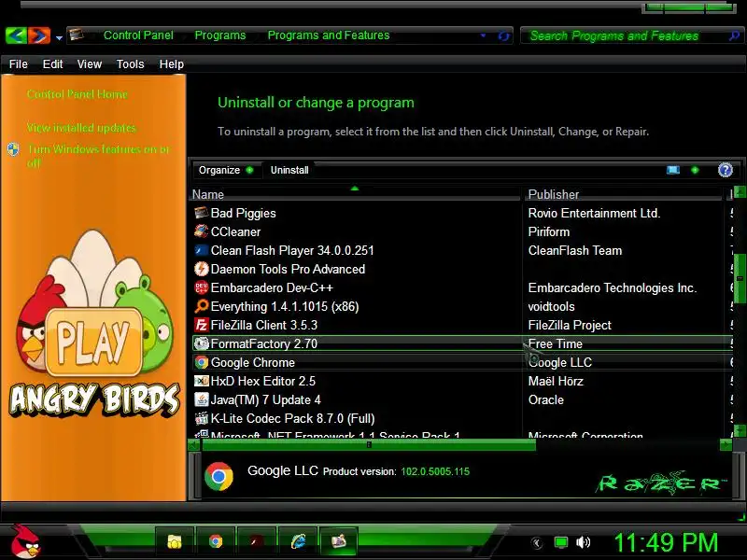Open the Tools menu
Image resolution: width=747 pixels, height=560 pixels.
(130, 63)
